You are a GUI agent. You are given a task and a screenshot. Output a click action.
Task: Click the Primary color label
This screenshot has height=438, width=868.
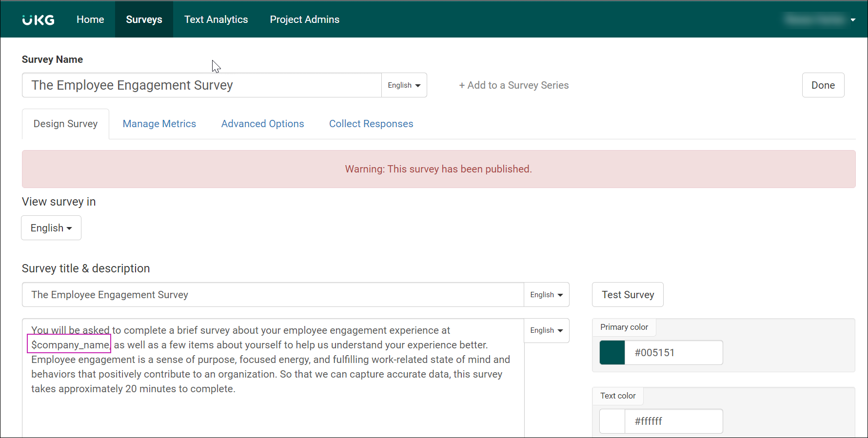(624, 327)
